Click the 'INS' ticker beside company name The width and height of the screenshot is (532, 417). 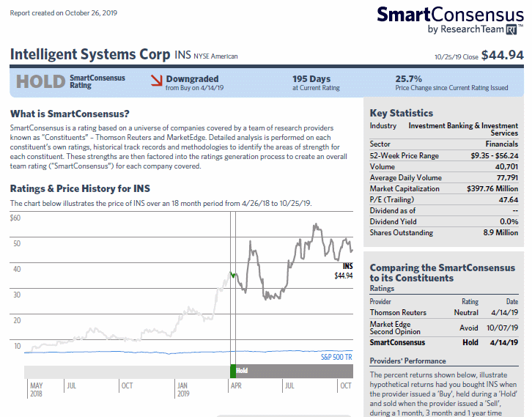(x=182, y=55)
